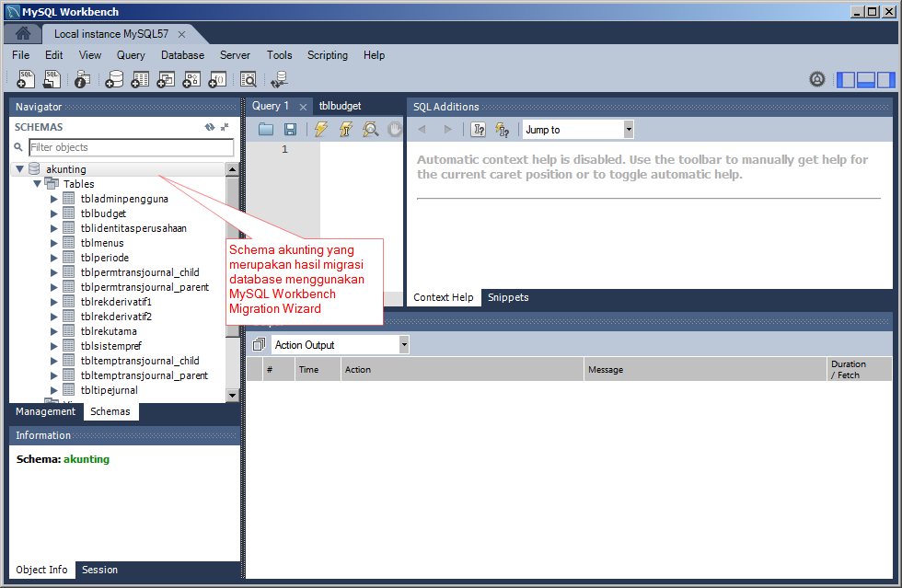The height and width of the screenshot is (588, 902).
Task: Open Workbench preferences gear icon
Action: coord(817,79)
